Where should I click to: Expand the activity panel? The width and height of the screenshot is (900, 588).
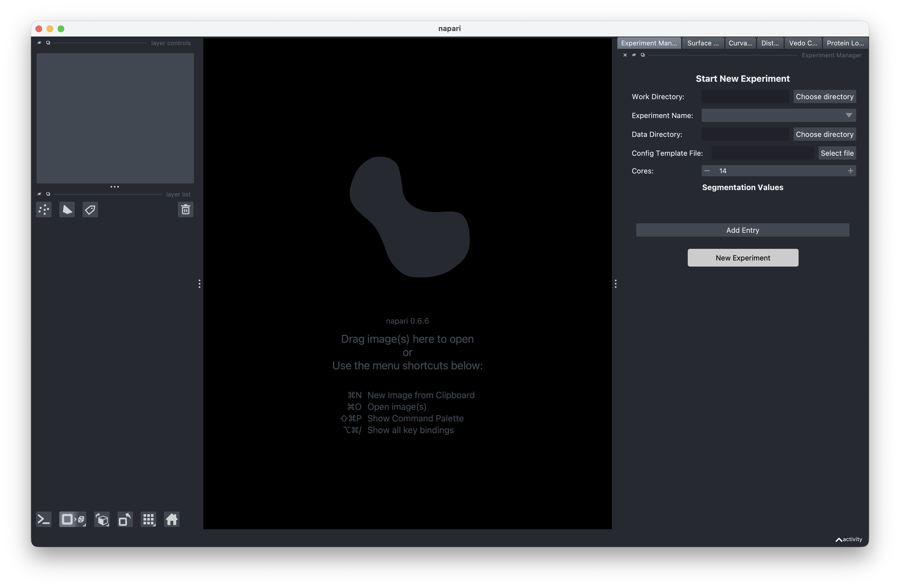pyautogui.click(x=848, y=539)
